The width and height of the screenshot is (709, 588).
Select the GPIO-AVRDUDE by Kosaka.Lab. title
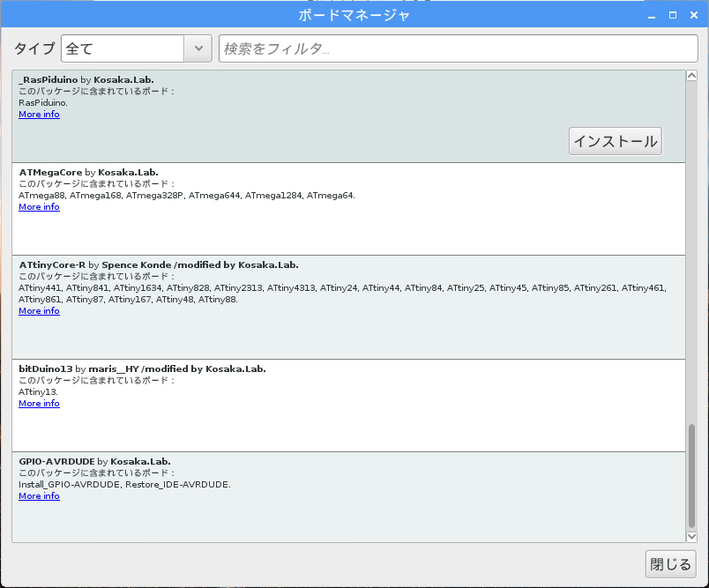[94, 462]
